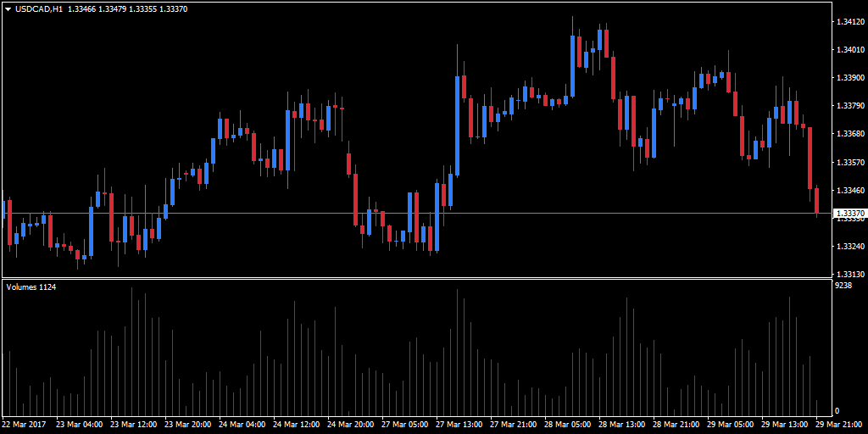Click the 27 Mar 13:00 time label
Viewport: 868px width, 434px height.
[459, 425]
